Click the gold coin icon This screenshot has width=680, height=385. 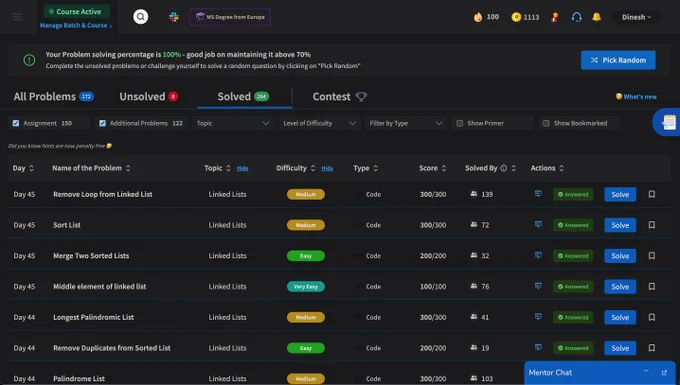516,17
